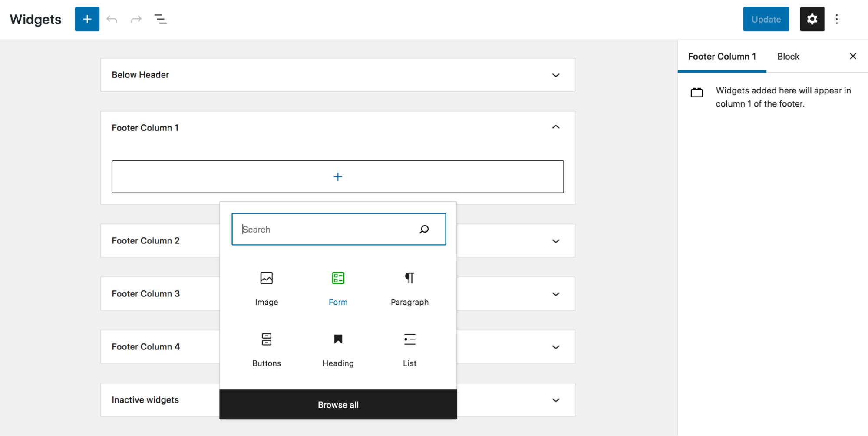Viewport: 868px width, 436px height.
Task: Switch to the Block tab
Action: coord(788,57)
